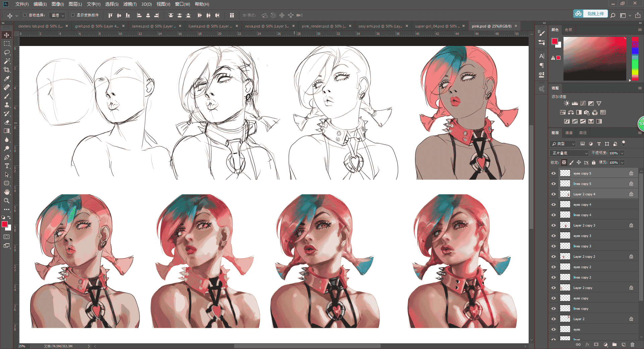Pick the Eyedropper tool
The image size is (644, 349).
[7, 79]
